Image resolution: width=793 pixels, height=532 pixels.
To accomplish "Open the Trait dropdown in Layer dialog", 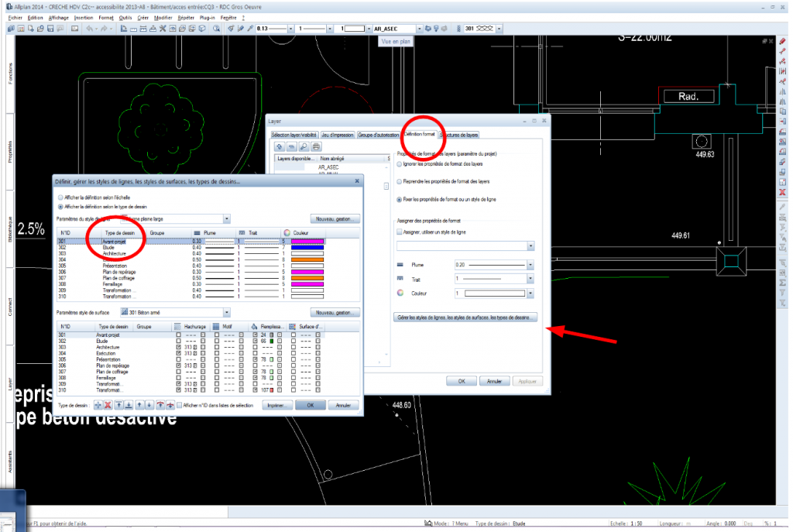I will (x=530, y=279).
